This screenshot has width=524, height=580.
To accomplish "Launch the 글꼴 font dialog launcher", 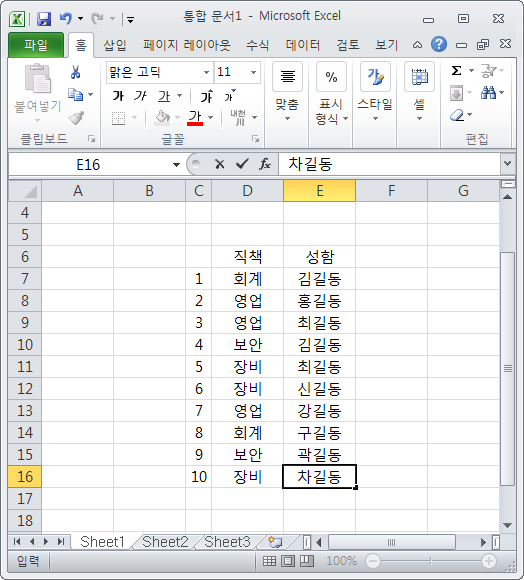I will (x=255, y=139).
